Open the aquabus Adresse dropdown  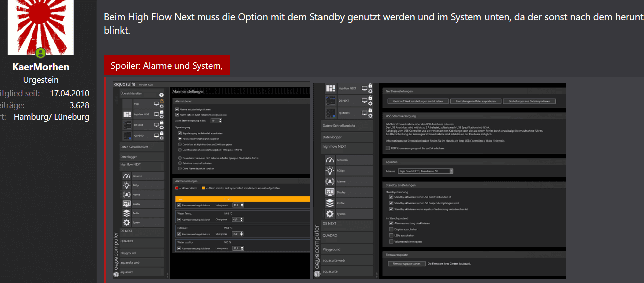[426, 171]
